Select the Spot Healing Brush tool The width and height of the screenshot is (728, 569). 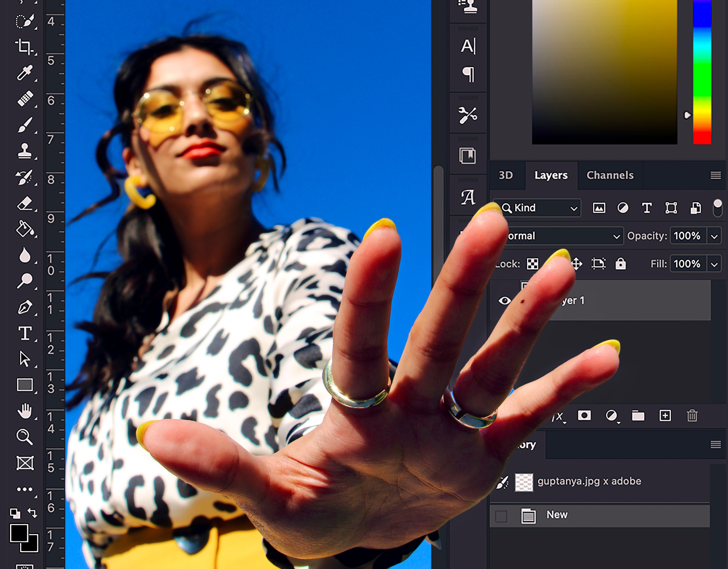click(x=25, y=99)
